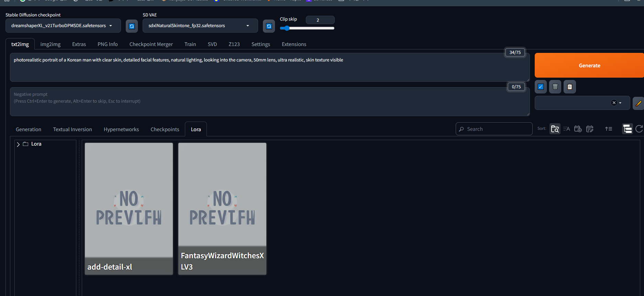Click the Clip skip number field

tap(320, 20)
